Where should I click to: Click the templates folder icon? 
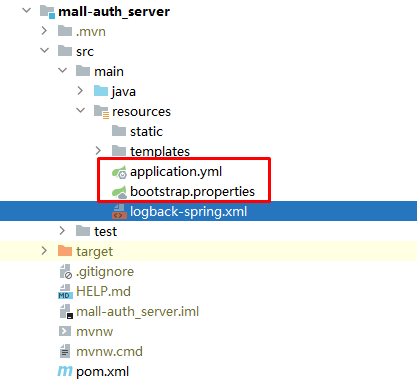coord(119,151)
